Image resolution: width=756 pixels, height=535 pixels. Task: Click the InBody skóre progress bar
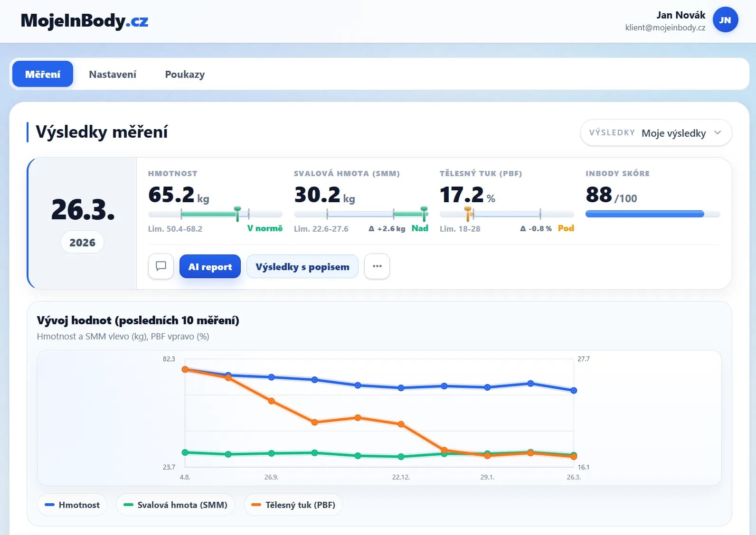[652, 214]
